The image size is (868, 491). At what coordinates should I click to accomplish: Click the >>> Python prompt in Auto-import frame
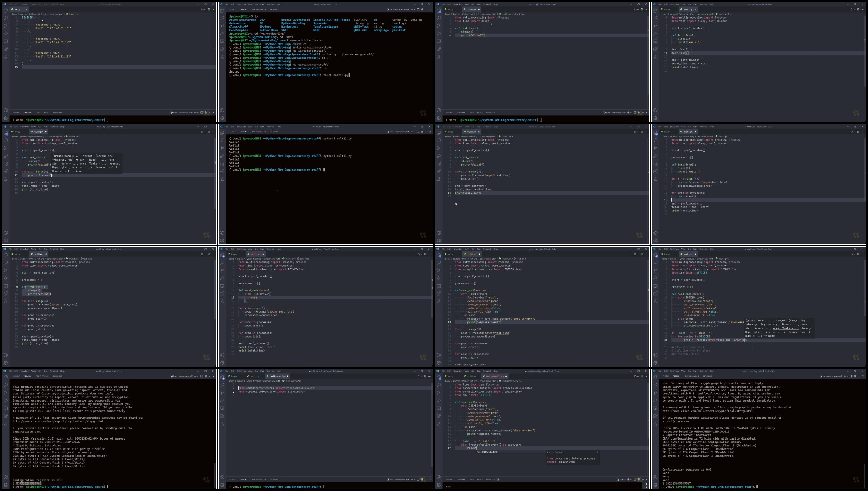pos(448,487)
